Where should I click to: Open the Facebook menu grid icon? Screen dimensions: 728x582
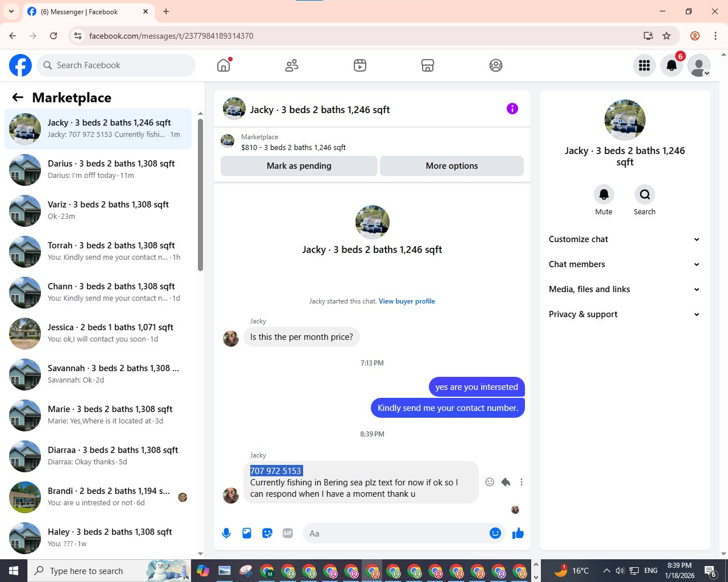[x=644, y=65]
